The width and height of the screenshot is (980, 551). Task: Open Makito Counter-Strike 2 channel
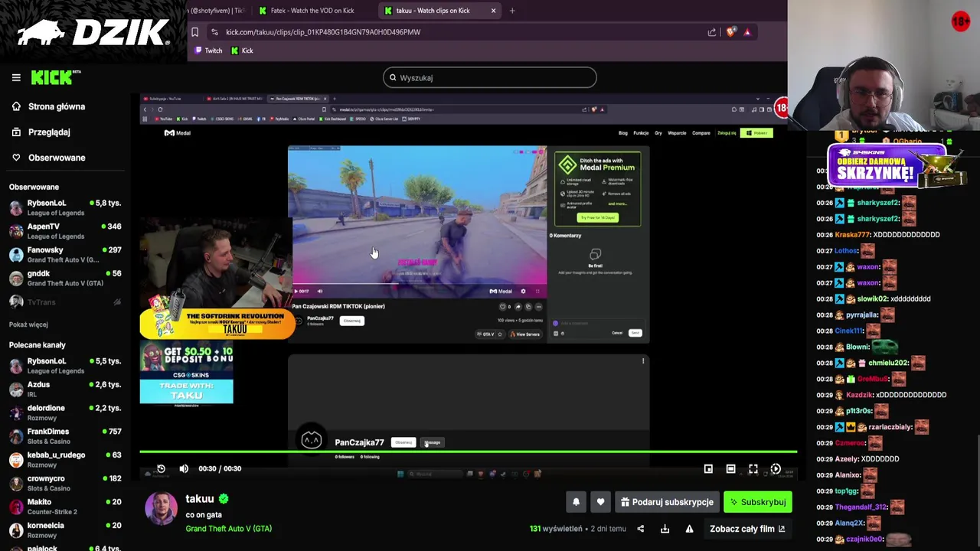(x=64, y=507)
